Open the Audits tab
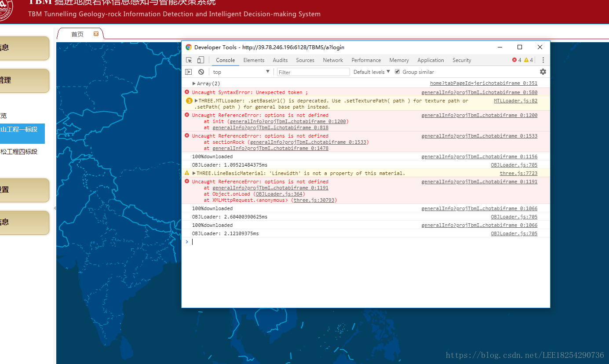This screenshot has height=364, width=609. point(280,60)
